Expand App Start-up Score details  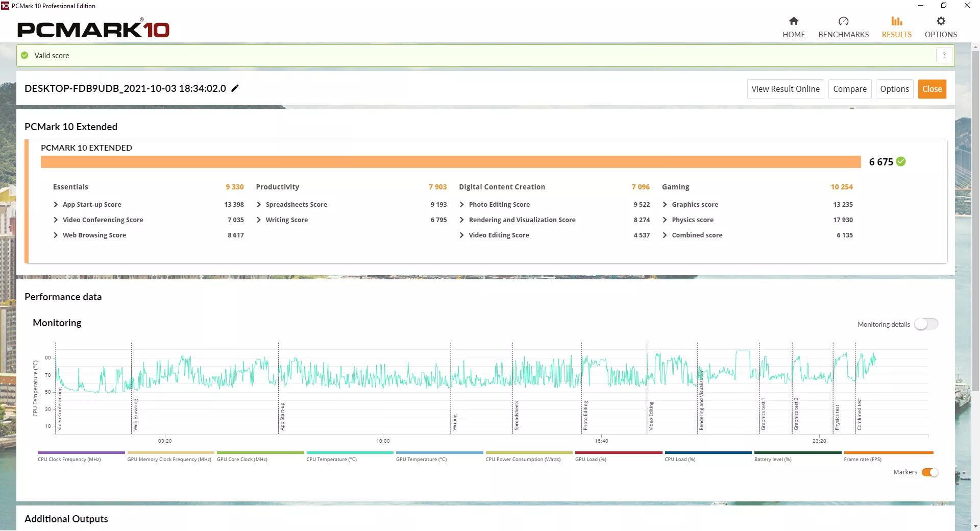point(56,204)
